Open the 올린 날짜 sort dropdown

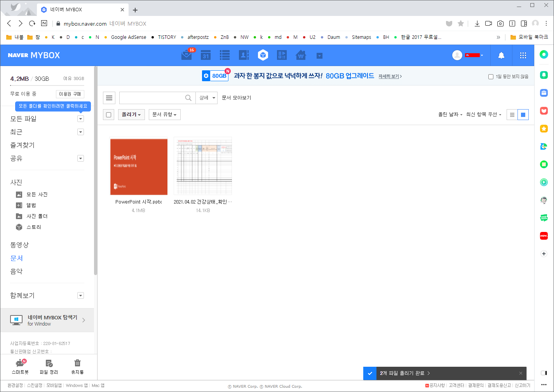pyautogui.click(x=450, y=115)
